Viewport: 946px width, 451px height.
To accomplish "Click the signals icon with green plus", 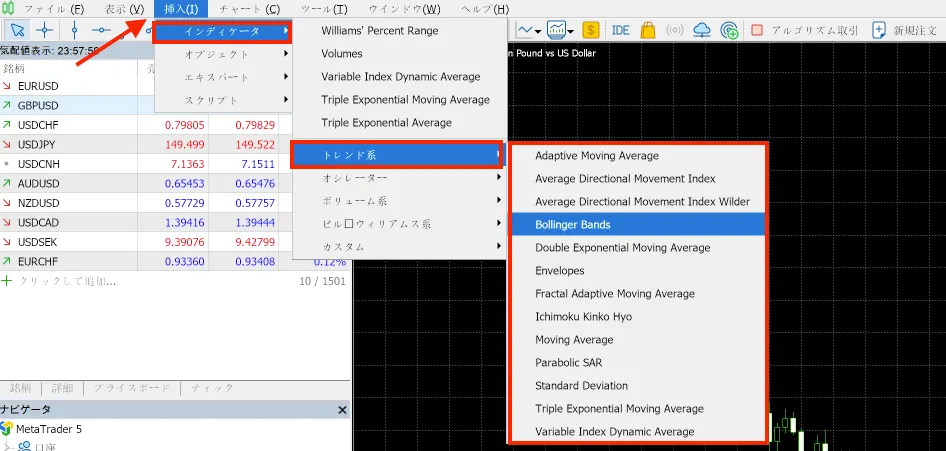I will click(x=729, y=30).
